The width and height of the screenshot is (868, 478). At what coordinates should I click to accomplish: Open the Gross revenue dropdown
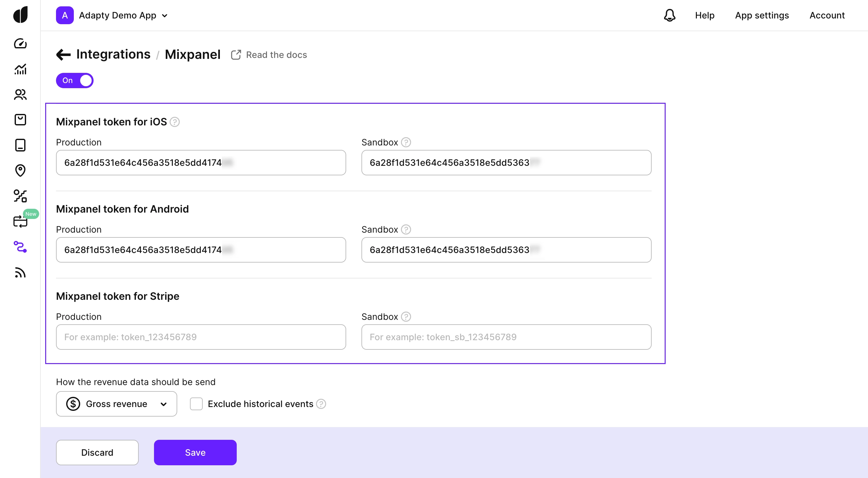(116, 404)
